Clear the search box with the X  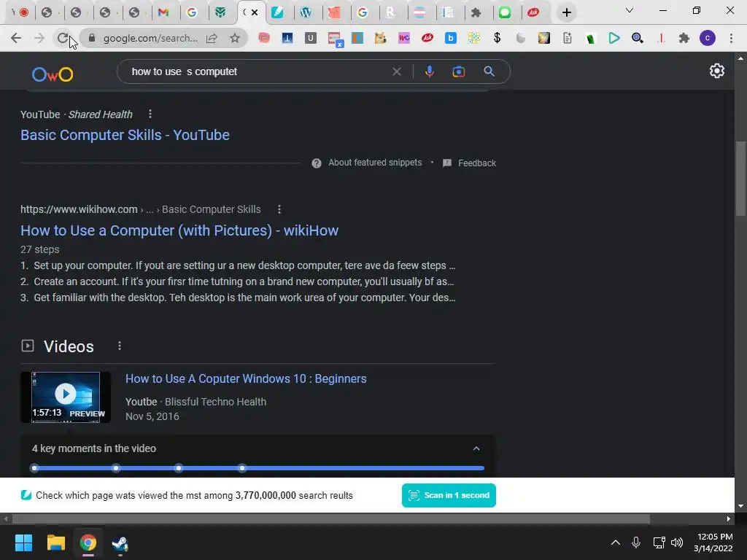point(396,71)
